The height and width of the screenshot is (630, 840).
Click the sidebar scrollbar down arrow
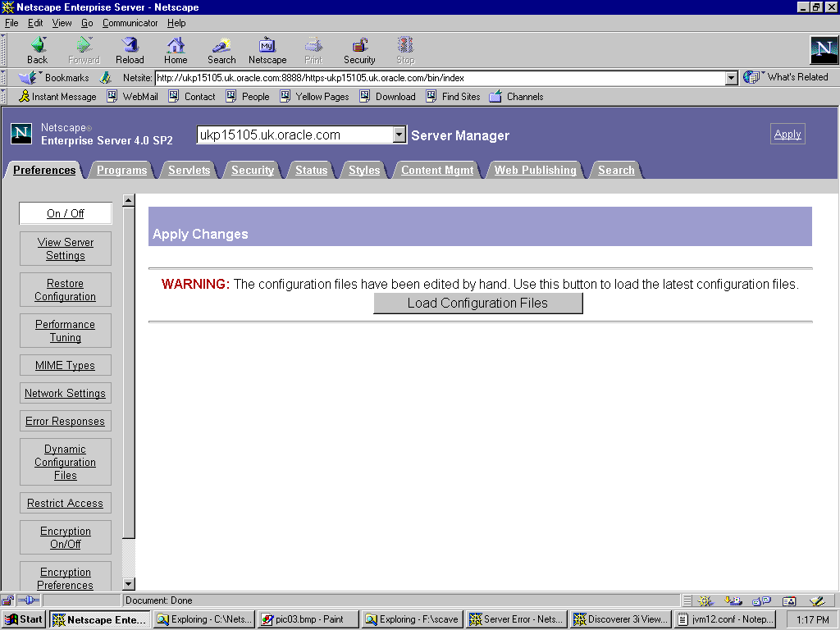(x=129, y=584)
